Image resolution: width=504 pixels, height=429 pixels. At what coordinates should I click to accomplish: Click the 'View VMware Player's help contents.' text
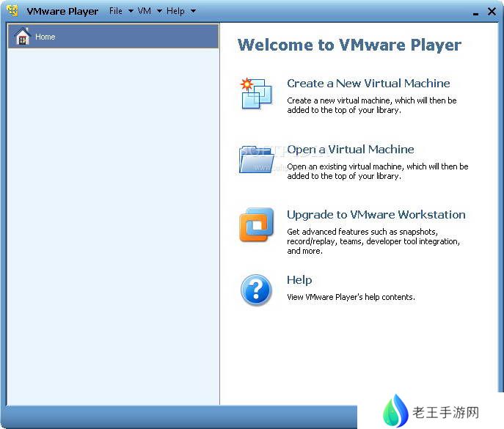(x=351, y=297)
